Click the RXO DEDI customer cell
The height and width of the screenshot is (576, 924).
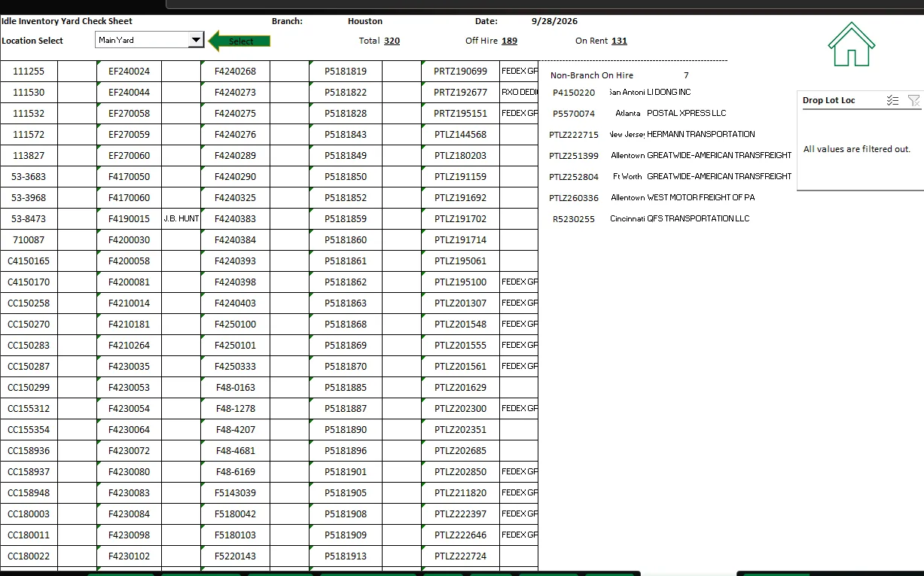[520, 93]
